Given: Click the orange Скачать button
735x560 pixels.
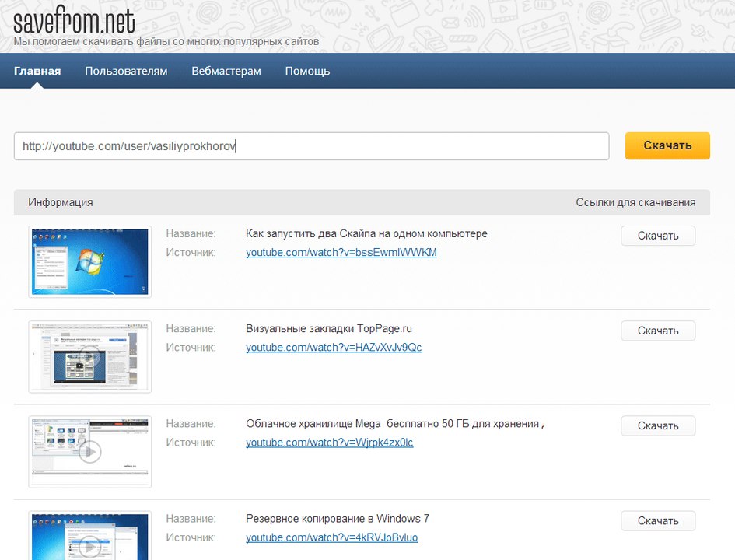Looking at the screenshot, I should pos(667,145).
